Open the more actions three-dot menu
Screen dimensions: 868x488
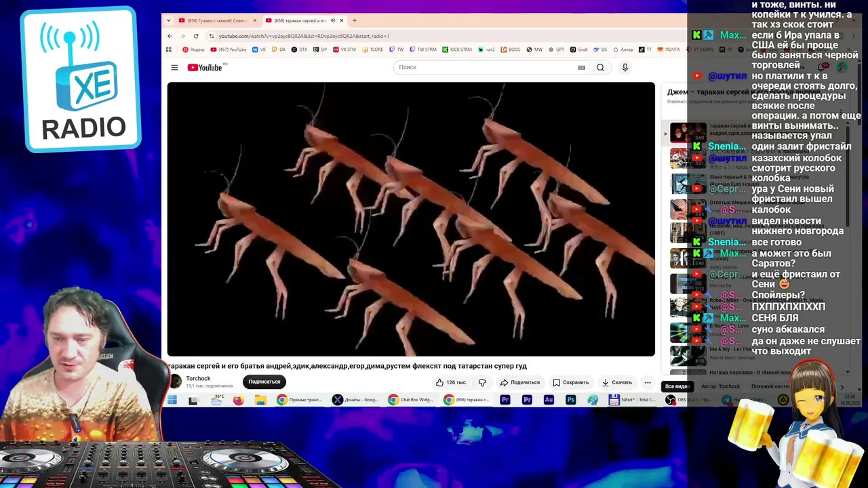coord(648,382)
